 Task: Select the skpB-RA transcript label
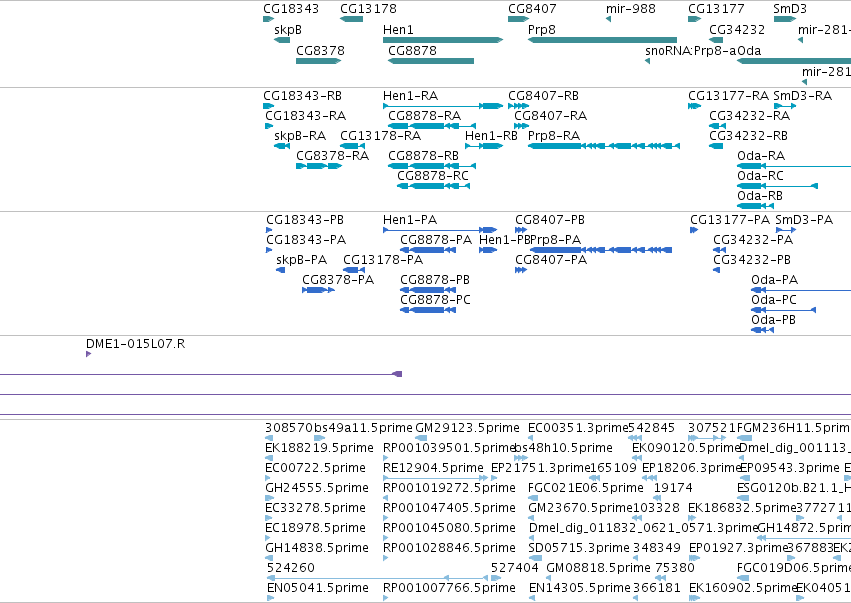click(x=300, y=136)
